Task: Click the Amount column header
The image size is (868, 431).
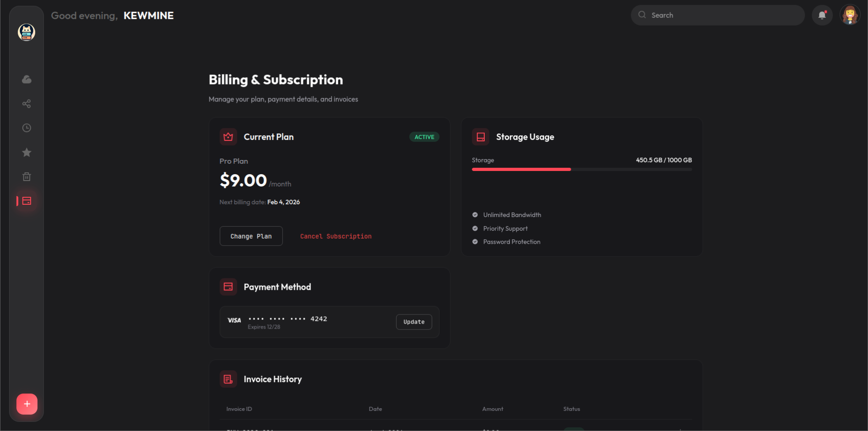Action: click(x=493, y=409)
